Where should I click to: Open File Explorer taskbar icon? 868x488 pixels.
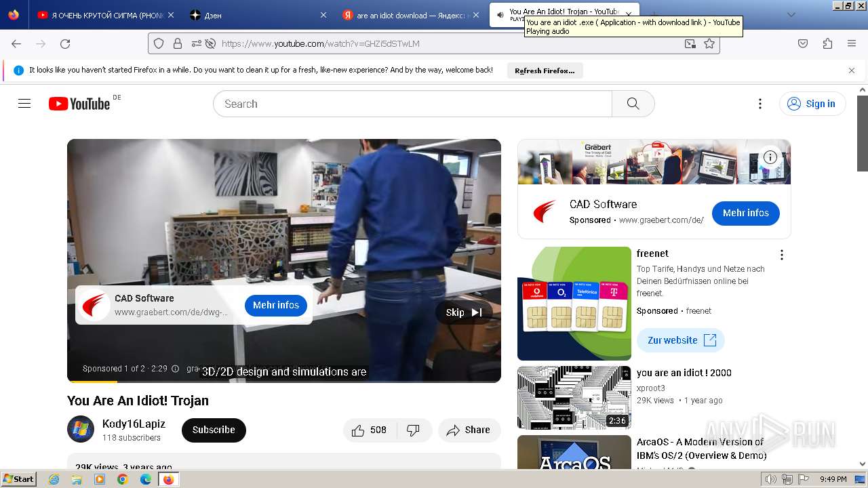[x=77, y=479]
